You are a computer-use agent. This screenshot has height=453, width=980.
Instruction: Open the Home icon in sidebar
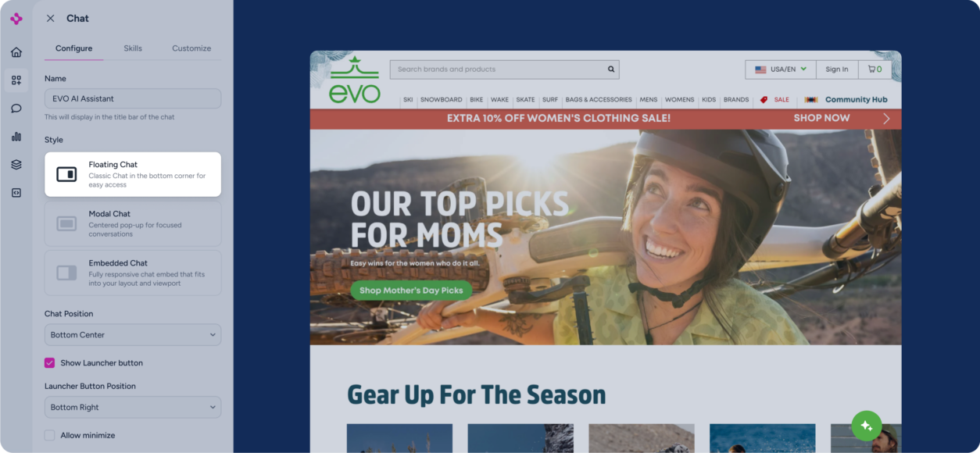16,52
